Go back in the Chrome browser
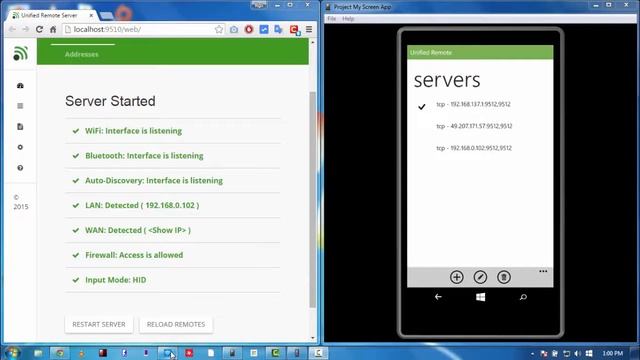 (12, 29)
